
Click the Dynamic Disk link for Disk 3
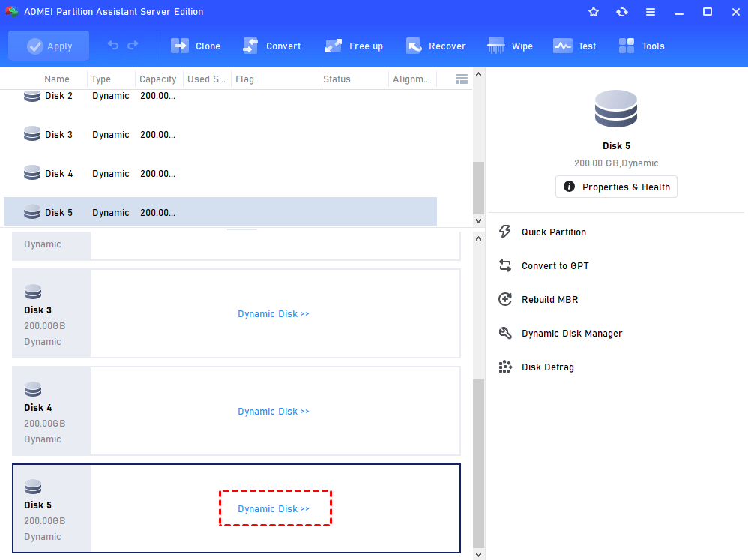point(274,314)
